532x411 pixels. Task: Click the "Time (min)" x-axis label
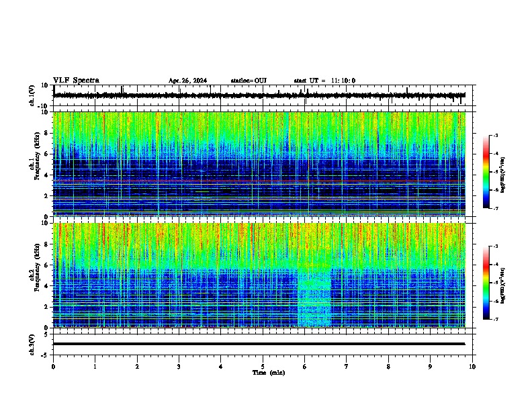pos(269,373)
